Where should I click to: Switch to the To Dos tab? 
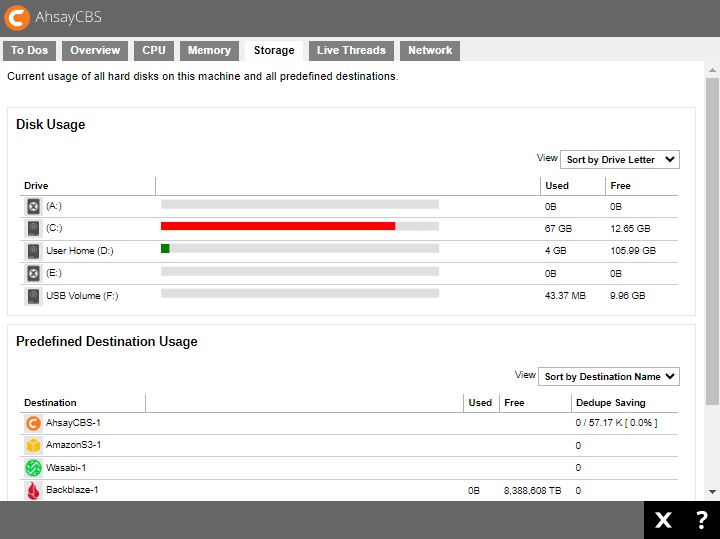pos(30,51)
